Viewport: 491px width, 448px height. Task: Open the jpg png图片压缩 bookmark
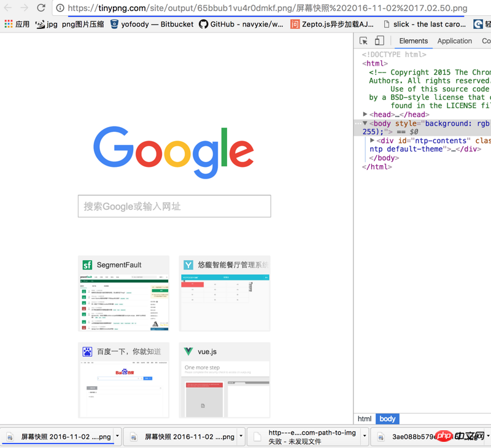pos(69,24)
